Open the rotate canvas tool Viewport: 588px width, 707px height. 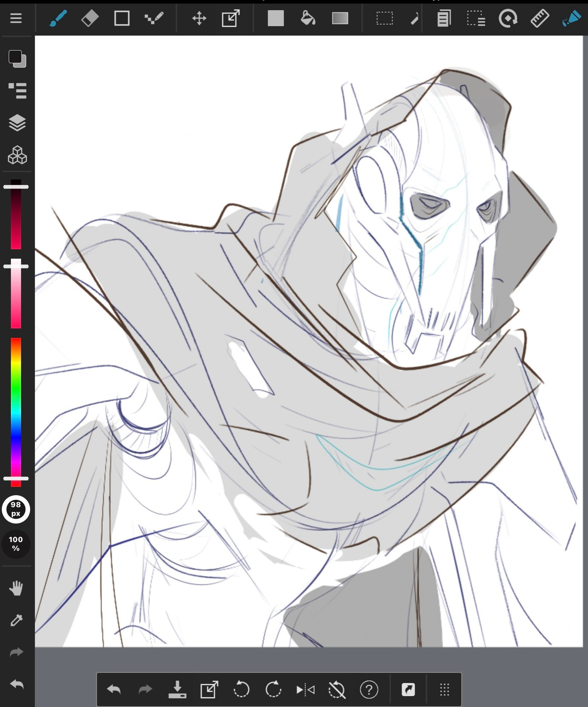point(508,18)
